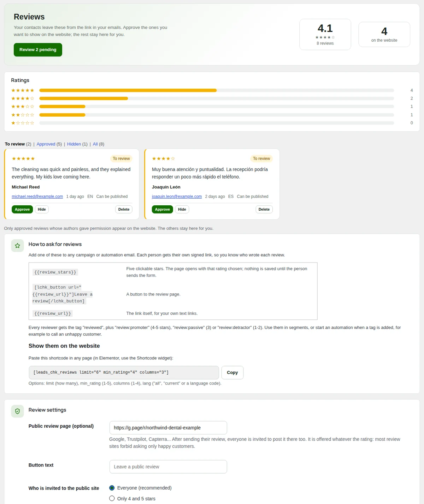This screenshot has height=504, width=424.
Task: Click the Public review page URL field
Action: click(168, 428)
